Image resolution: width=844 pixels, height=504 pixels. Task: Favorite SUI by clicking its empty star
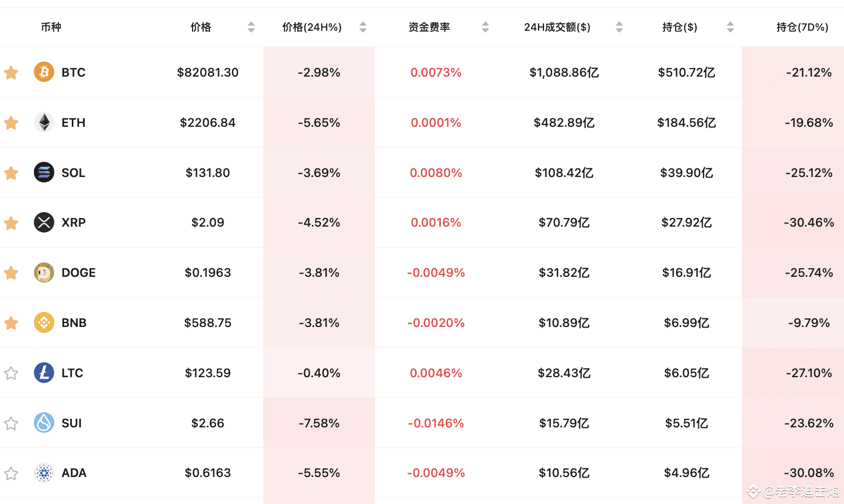(11, 423)
